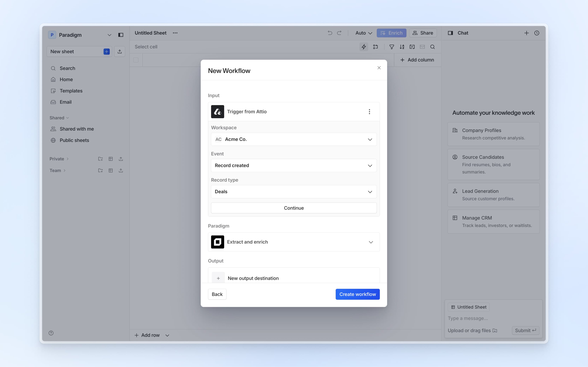
Task: Click the Create workflow button
Action: click(x=357, y=294)
